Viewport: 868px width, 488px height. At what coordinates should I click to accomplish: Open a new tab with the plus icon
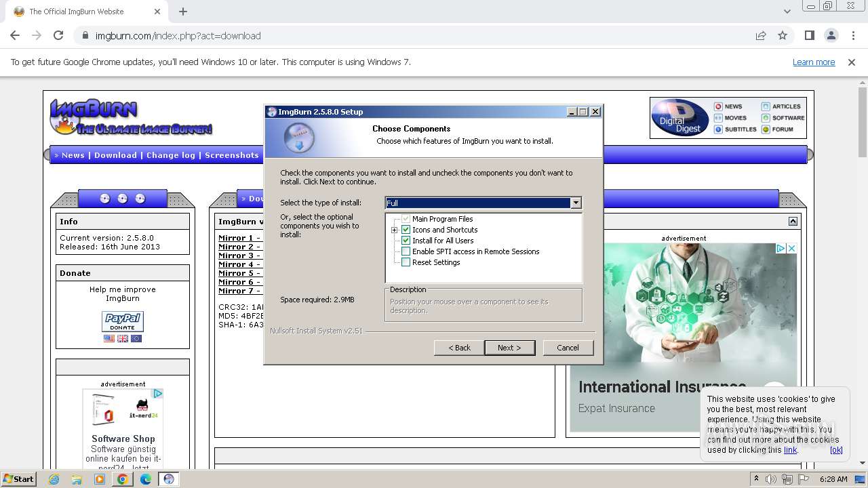click(183, 12)
